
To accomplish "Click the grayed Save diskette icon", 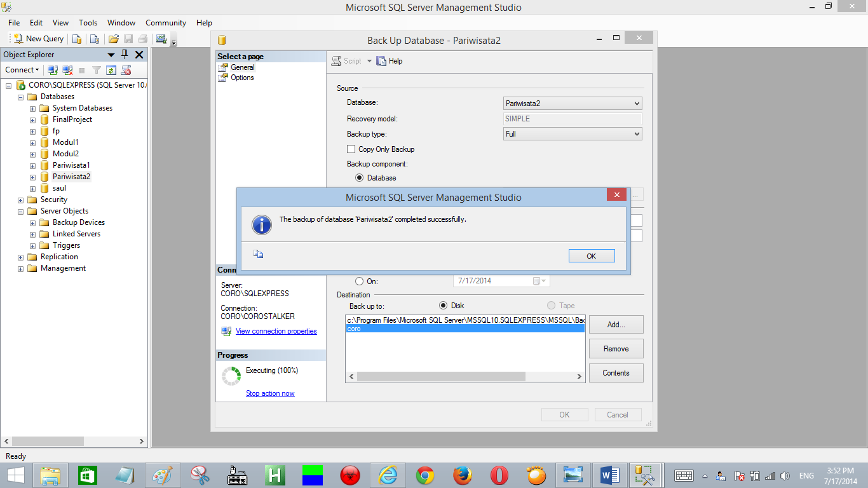I will (x=128, y=39).
